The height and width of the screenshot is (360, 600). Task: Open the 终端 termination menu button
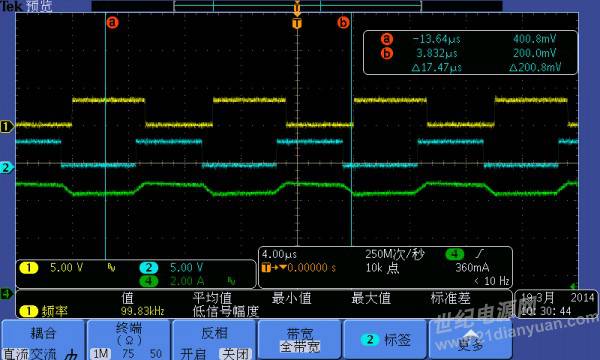129,340
